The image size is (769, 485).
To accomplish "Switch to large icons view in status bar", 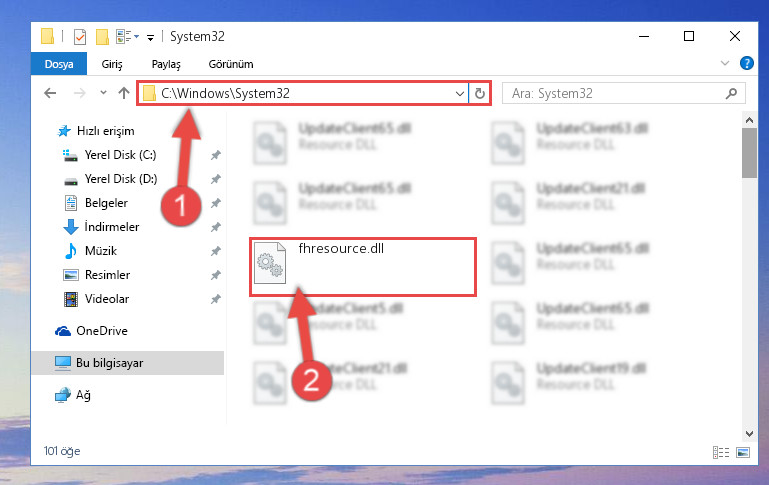I will (x=743, y=452).
